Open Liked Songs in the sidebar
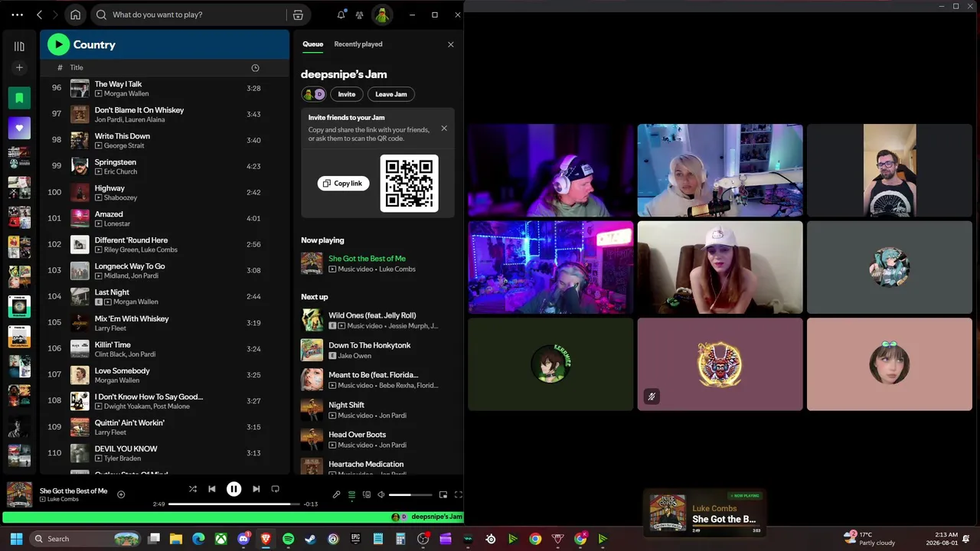 (x=19, y=128)
